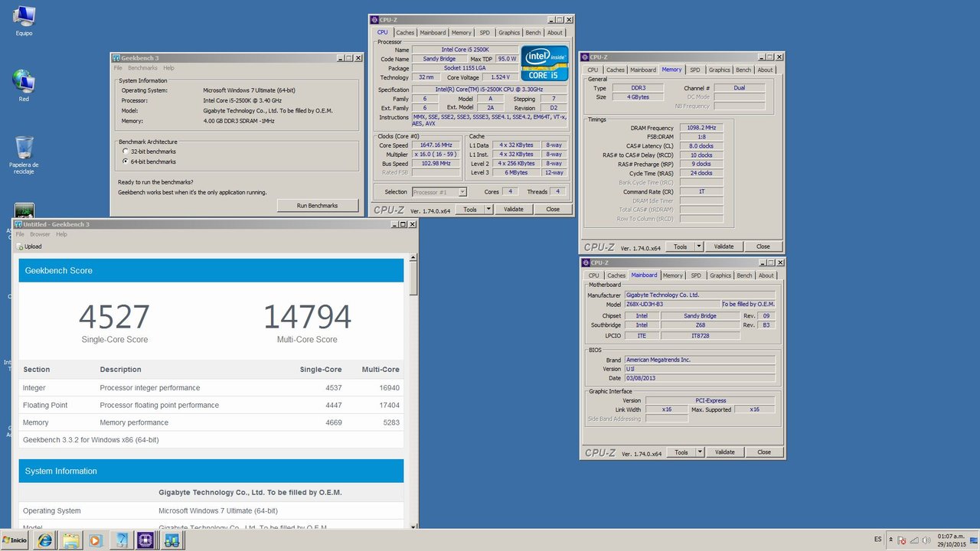Switch to CPU tab in Memory window

pyautogui.click(x=593, y=70)
